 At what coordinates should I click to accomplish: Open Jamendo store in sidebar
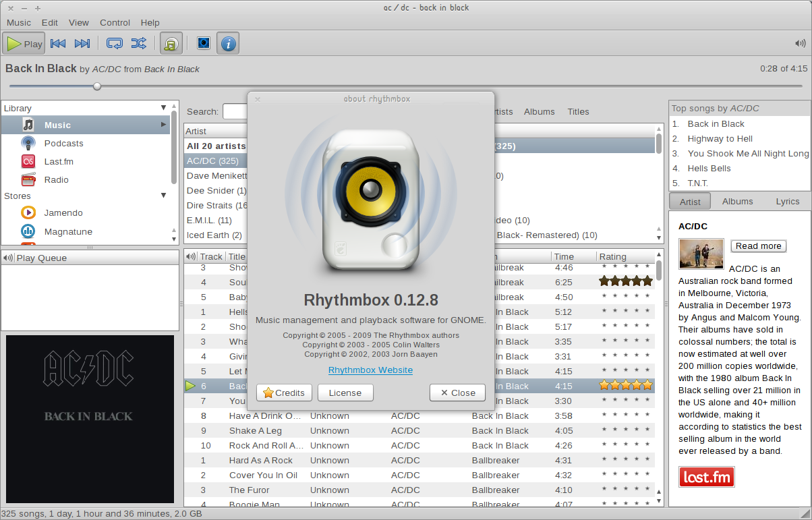[x=86, y=212]
